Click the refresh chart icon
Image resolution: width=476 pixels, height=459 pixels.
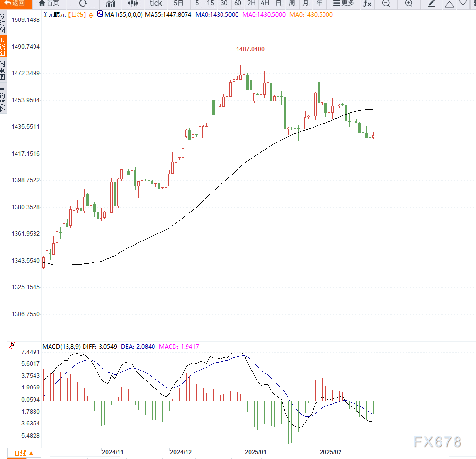[x=83, y=5]
